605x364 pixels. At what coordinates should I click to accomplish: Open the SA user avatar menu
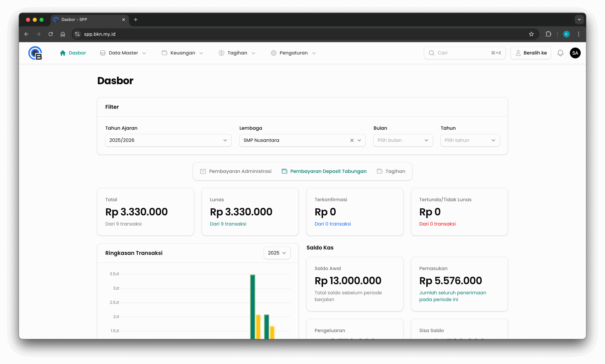575,53
